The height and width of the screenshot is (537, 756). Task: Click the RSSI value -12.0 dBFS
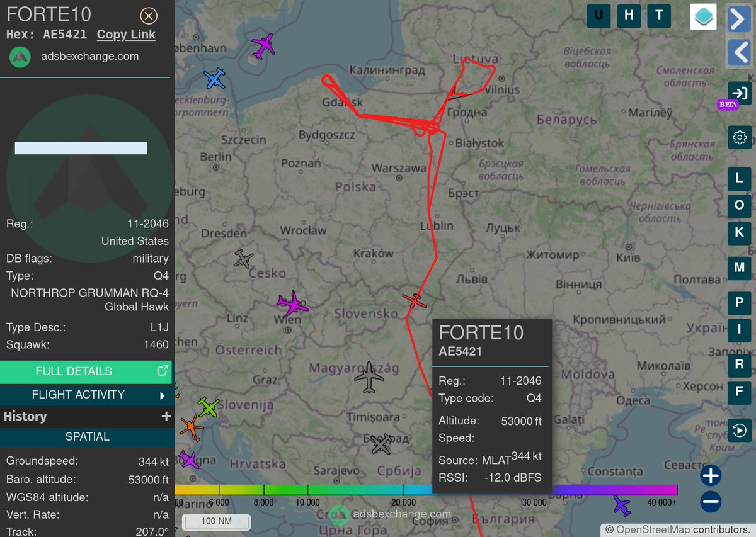click(513, 478)
